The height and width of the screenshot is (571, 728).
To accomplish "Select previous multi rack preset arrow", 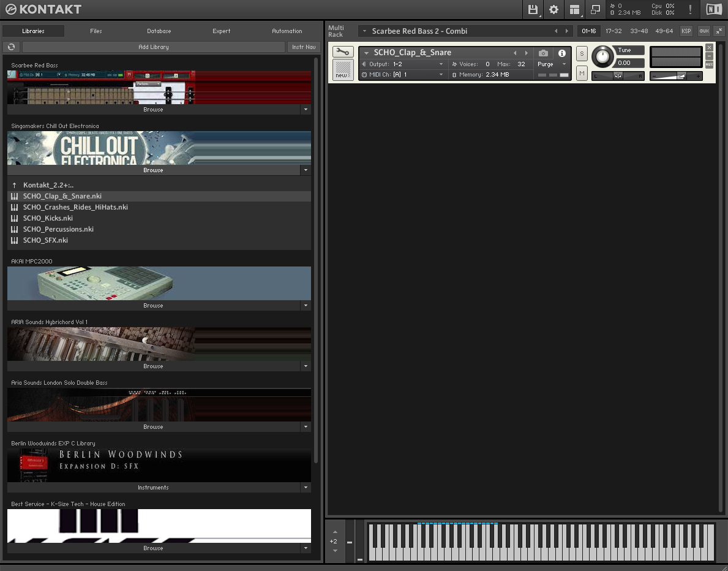I will [x=556, y=31].
